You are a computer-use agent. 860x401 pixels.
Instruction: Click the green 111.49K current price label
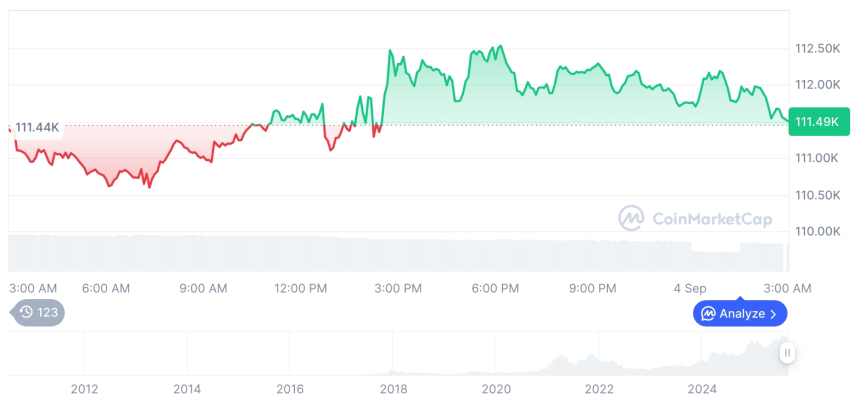point(815,122)
